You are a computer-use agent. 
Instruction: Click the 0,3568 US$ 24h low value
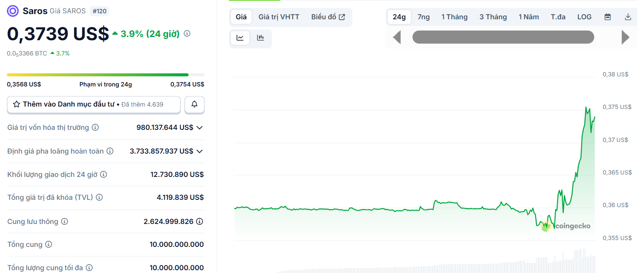[x=24, y=84]
